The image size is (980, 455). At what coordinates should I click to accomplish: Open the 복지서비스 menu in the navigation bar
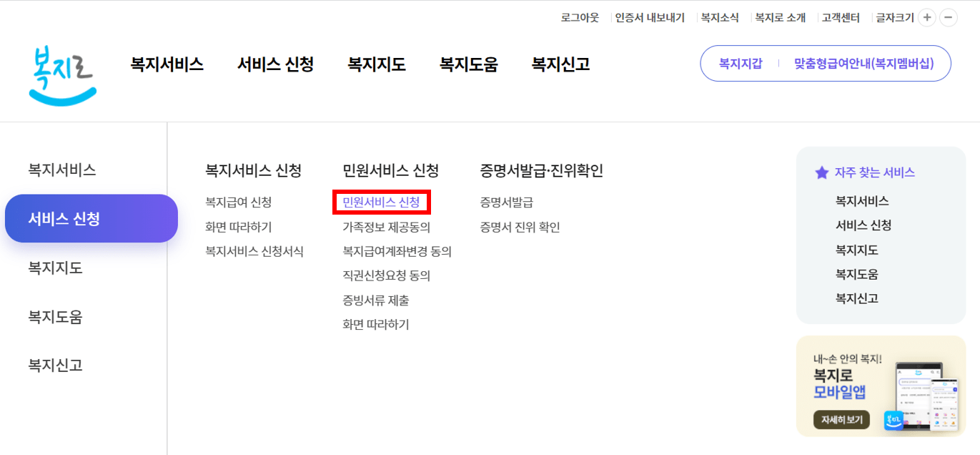[x=167, y=64]
